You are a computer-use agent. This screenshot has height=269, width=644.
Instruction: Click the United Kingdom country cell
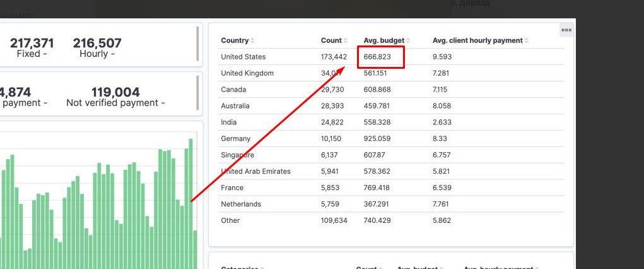coord(247,73)
